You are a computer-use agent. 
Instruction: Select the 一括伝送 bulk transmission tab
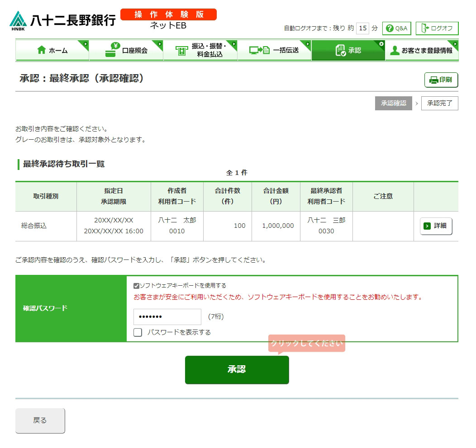click(x=274, y=50)
